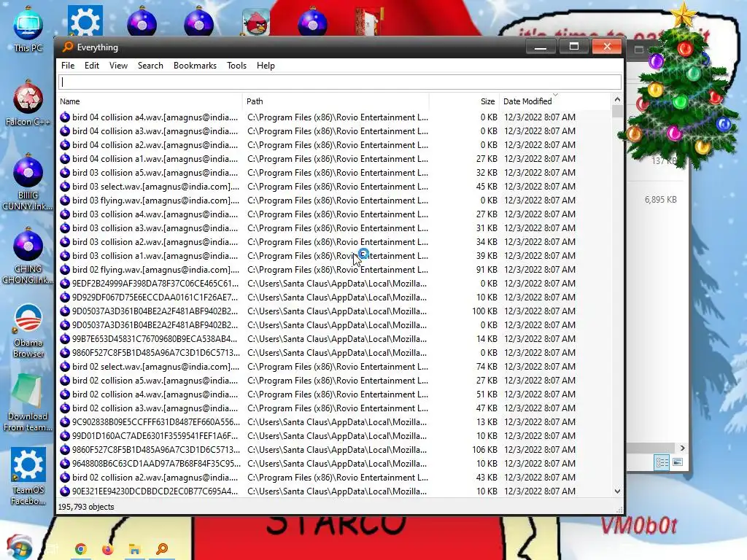The height and width of the screenshot is (560, 747).
Task: Click bird 02 flying.wav file name
Action: coord(156,270)
